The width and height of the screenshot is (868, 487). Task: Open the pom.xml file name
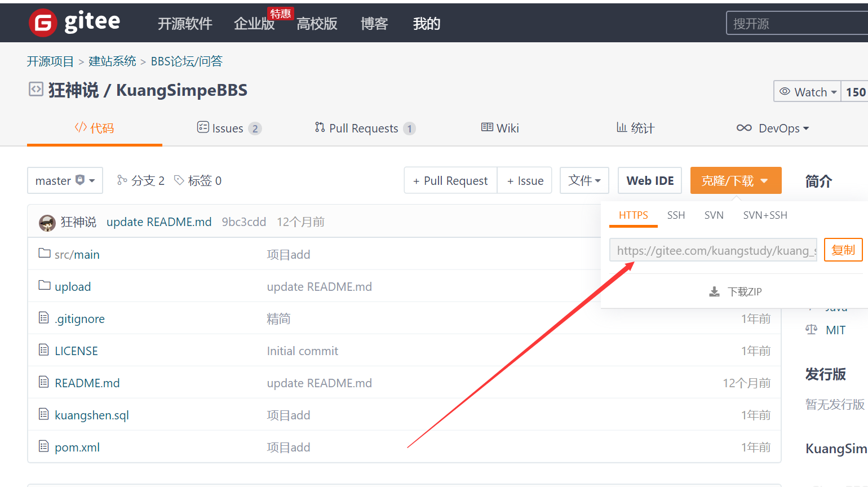pyautogui.click(x=77, y=447)
